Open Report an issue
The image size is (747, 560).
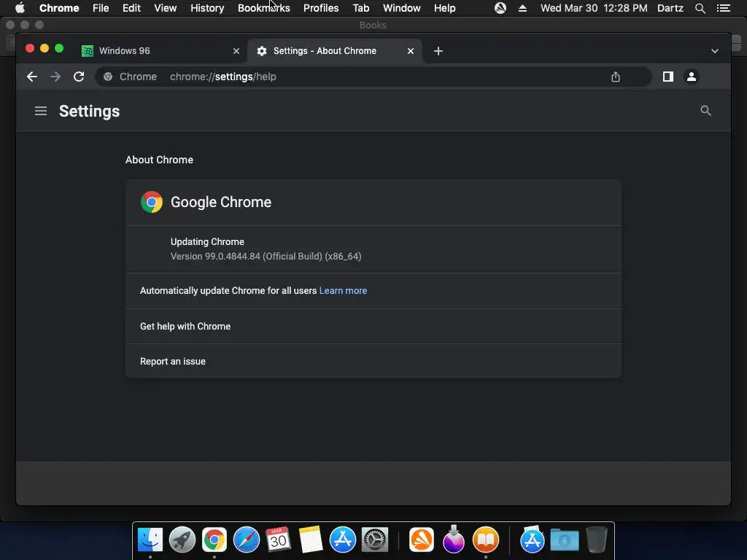(373, 361)
